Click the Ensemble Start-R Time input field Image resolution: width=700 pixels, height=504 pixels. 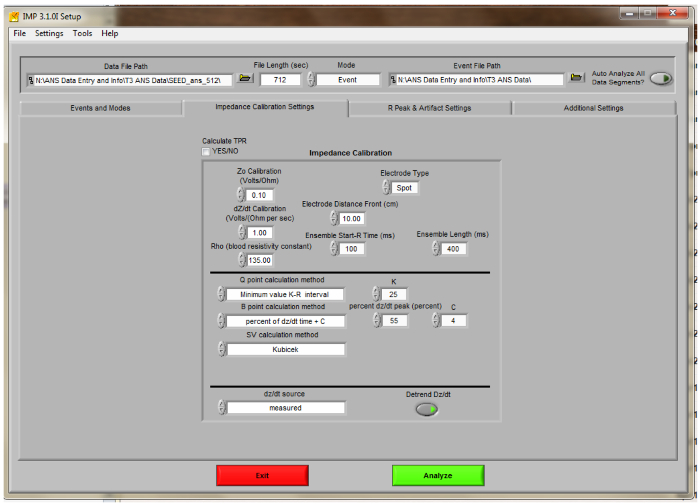click(x=352, y=249)
